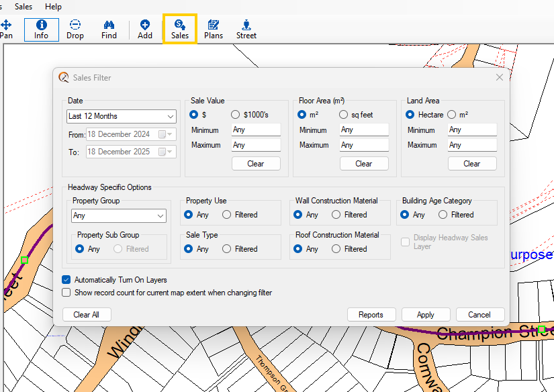Viewport: 554px width, 392px height.
Task: Choose sq feet for Floor Area
Action: point(344,115)
